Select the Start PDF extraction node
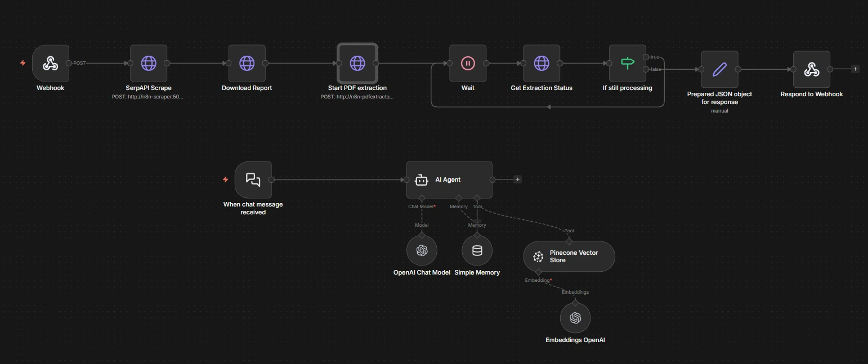Viewport: 868px width, 364px height. [x=357, y=64]
